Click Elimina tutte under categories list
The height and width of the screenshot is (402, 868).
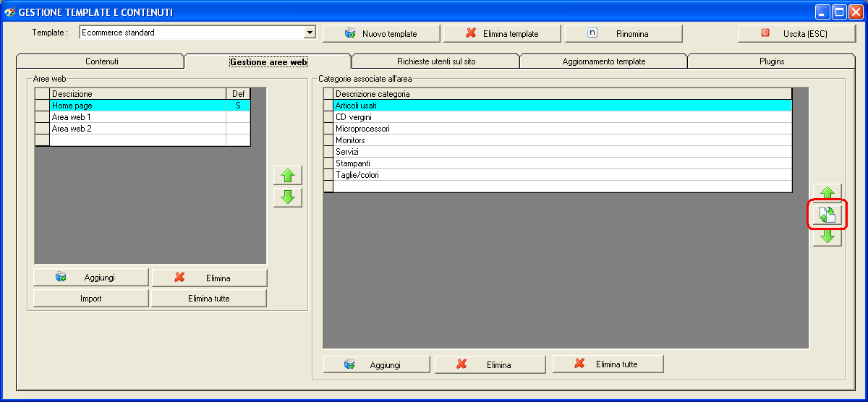[608, 364]
